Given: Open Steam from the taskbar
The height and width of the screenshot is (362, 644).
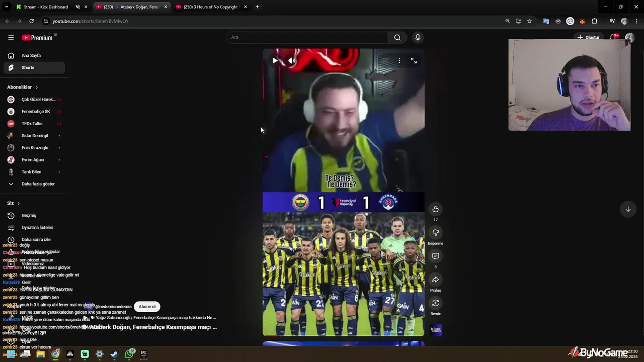Looking at the screenshot, I should [114, 354].
